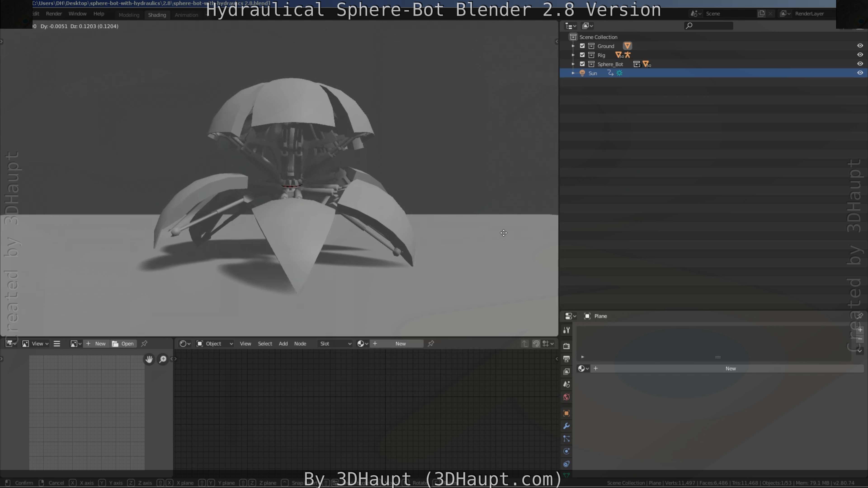This screenshot has height=488, width=868.
Task: Open the node snap type dropdown
Action: (x=548, y=343)
